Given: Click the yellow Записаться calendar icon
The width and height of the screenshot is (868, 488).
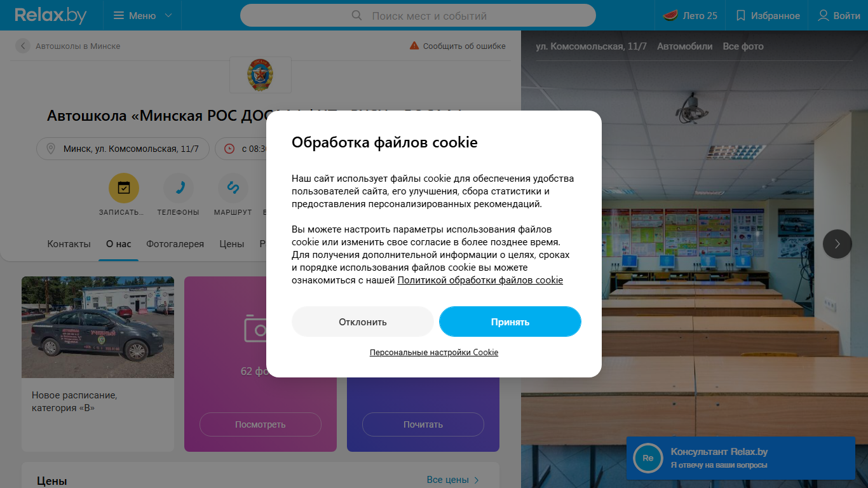Looking at the screenshot, I should coord(124,187).
